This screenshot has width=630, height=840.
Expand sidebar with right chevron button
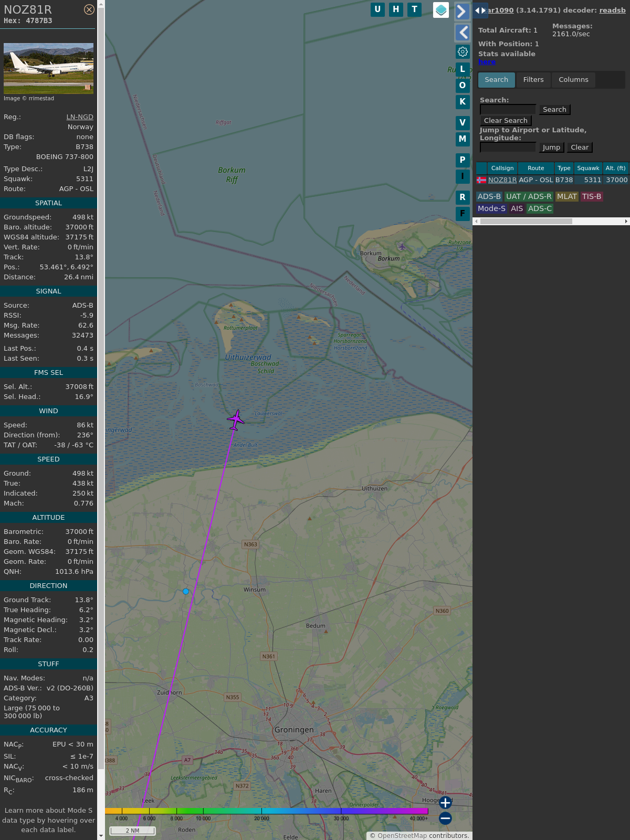pos(462,11)
